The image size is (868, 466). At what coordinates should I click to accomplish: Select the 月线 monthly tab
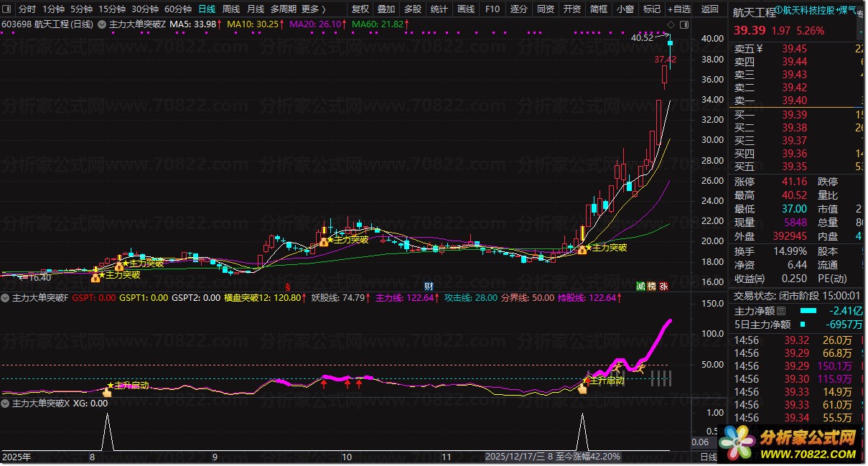point(256,9)
